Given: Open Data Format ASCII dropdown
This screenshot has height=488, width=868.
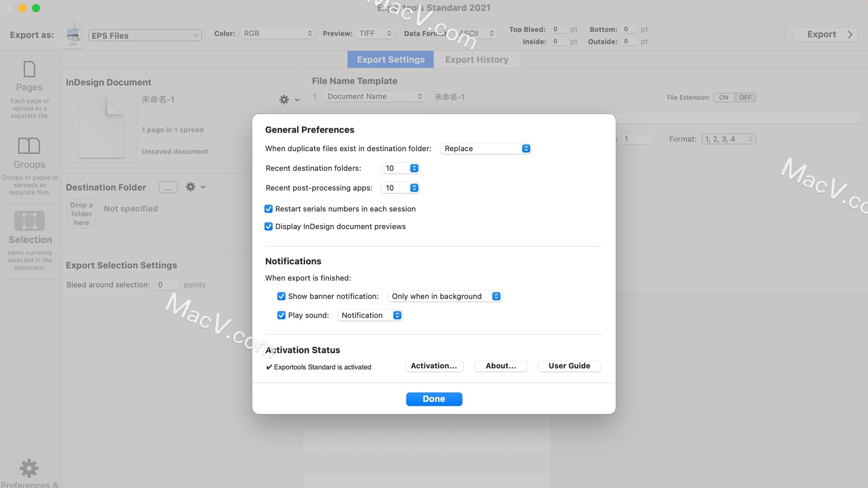Looking at the screenshot, I should 476,33.
